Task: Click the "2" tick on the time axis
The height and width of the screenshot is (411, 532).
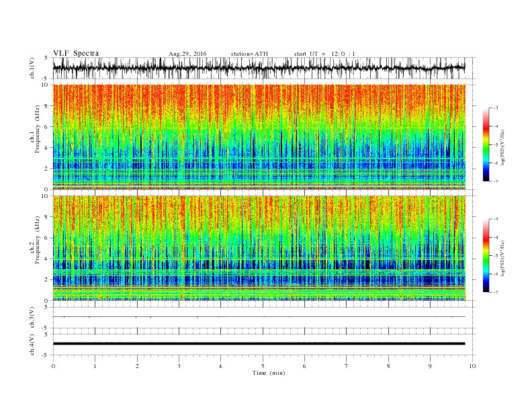Action: tap(137, 366)
